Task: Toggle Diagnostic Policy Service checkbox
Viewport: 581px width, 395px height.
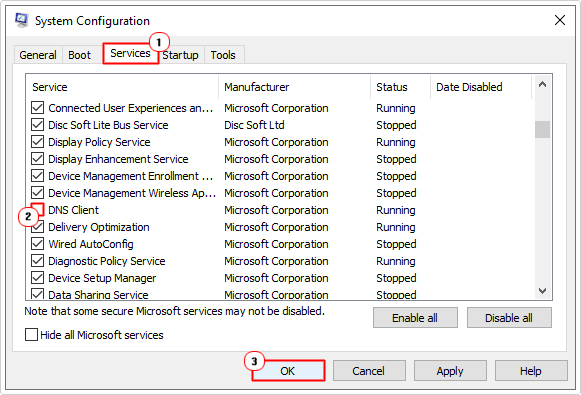Action: tap(37, 261)
